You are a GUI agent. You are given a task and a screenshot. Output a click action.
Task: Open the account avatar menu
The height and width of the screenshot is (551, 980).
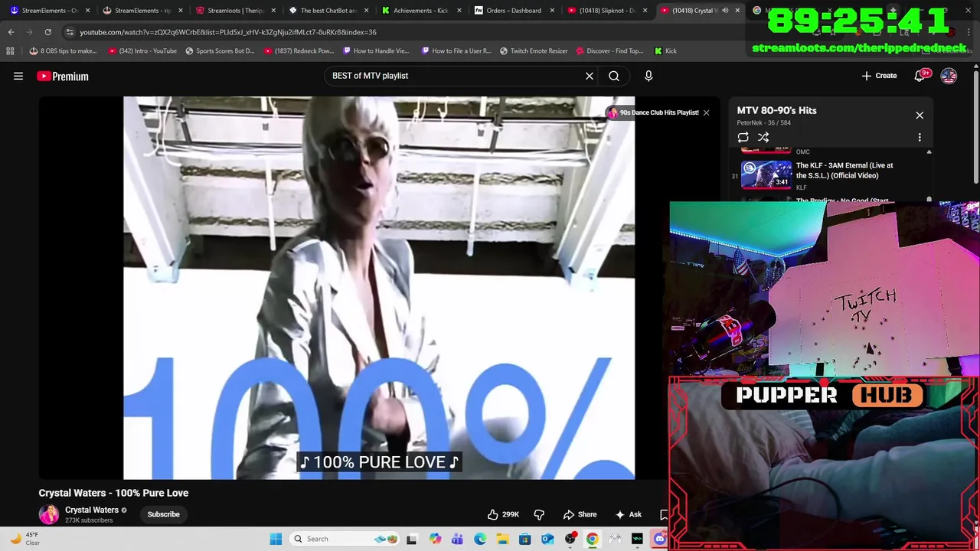(949, 76)
